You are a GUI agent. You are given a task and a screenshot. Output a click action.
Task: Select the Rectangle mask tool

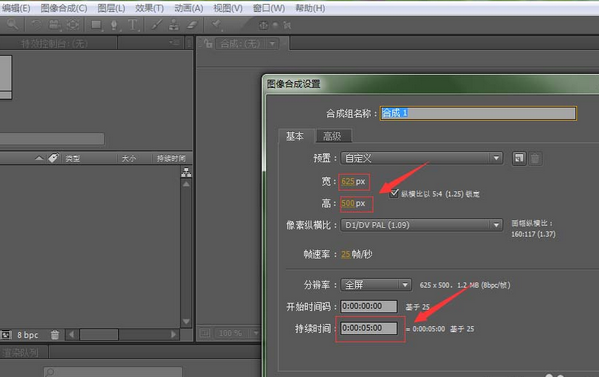pyautogui.click(x=96, y=25)
